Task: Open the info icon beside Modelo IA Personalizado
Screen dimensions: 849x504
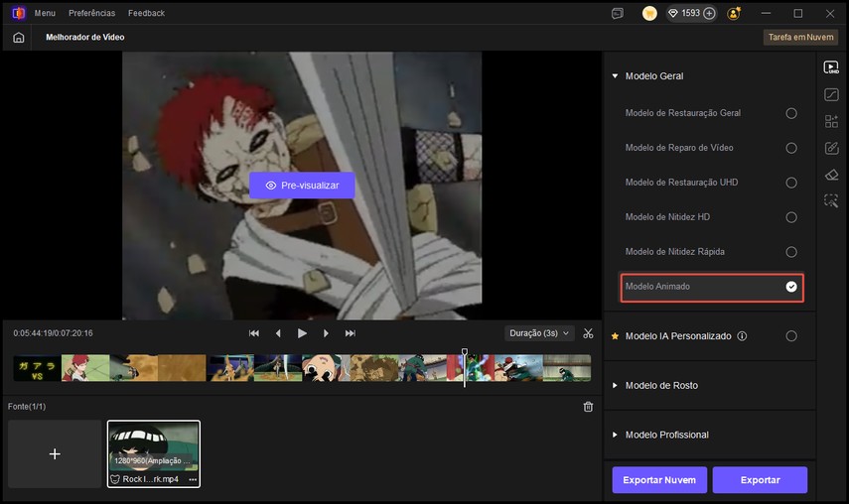Action: click(x=743, y=335)
